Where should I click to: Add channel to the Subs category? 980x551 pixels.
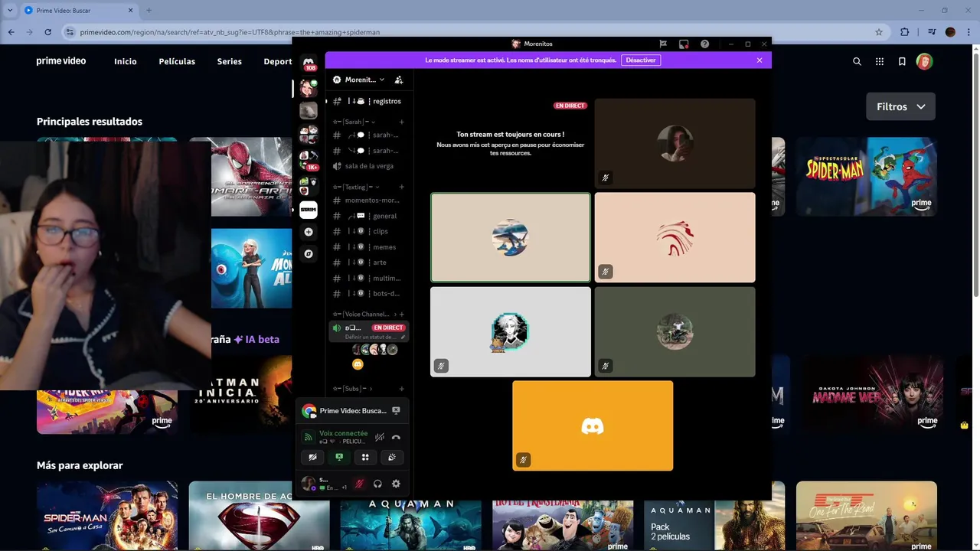coord(401,389)
